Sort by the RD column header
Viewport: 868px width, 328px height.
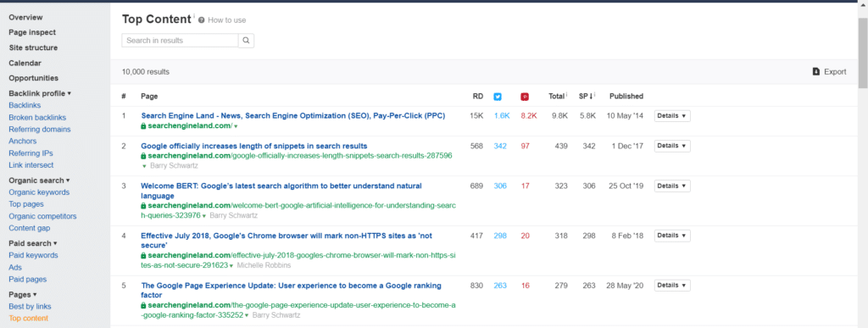478,97
